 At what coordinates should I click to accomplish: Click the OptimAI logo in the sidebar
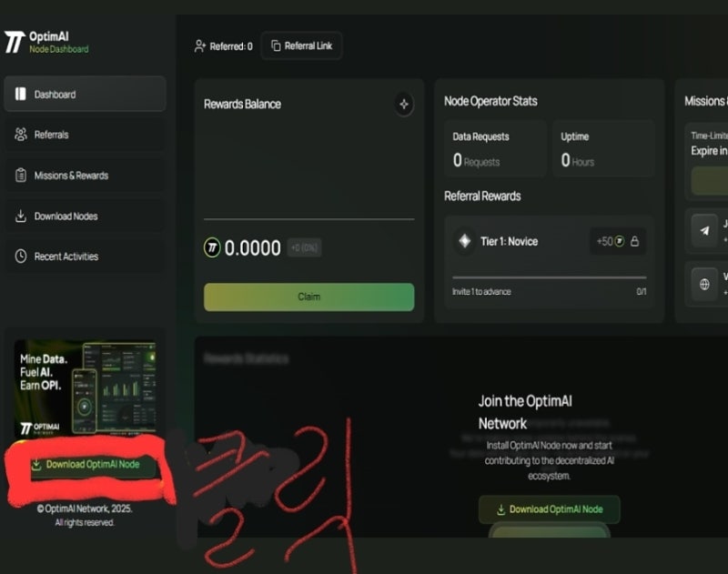coord(15,42)
